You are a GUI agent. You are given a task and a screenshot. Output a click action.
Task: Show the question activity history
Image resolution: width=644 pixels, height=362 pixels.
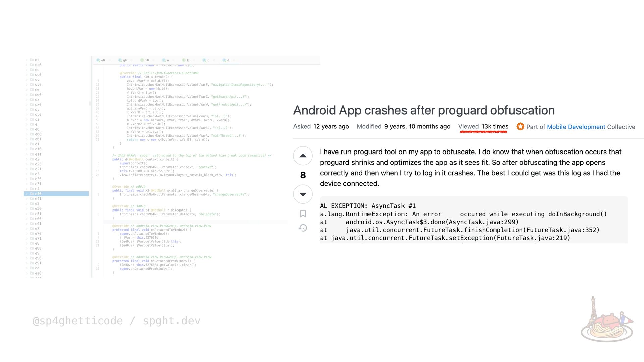click(303, 228)
